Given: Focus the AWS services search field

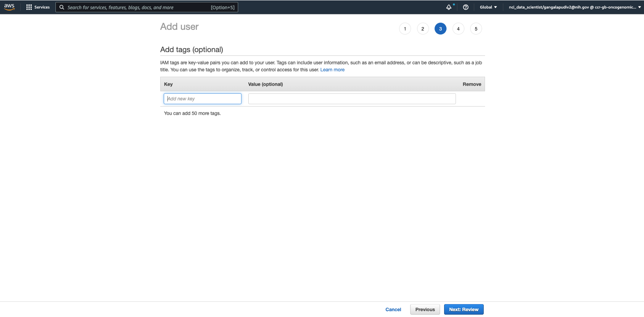Looking at the screenshot, I should point(138,7).
